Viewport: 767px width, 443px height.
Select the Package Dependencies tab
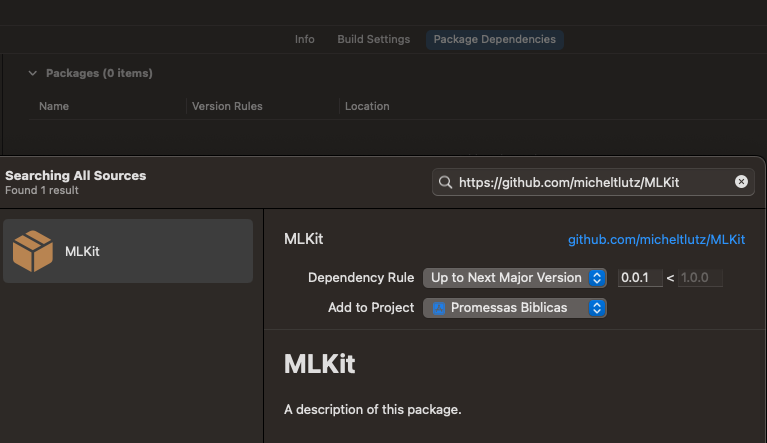pos(495,39)
